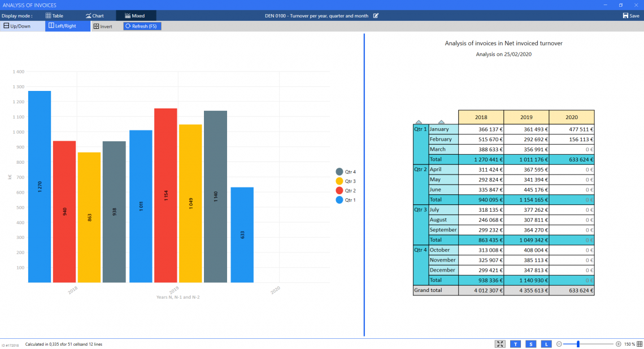
Task: Zoom in with the plus icon
Action: (x=618, y=344)
